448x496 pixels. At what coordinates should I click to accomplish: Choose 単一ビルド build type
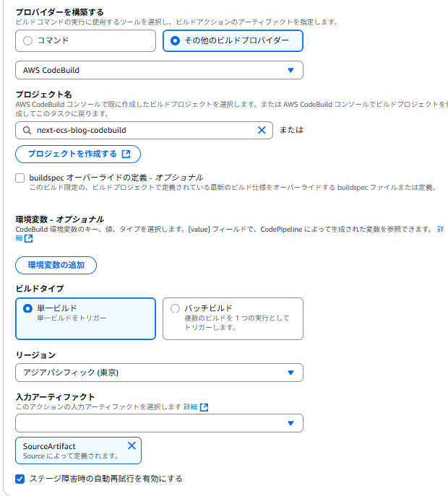28,308
